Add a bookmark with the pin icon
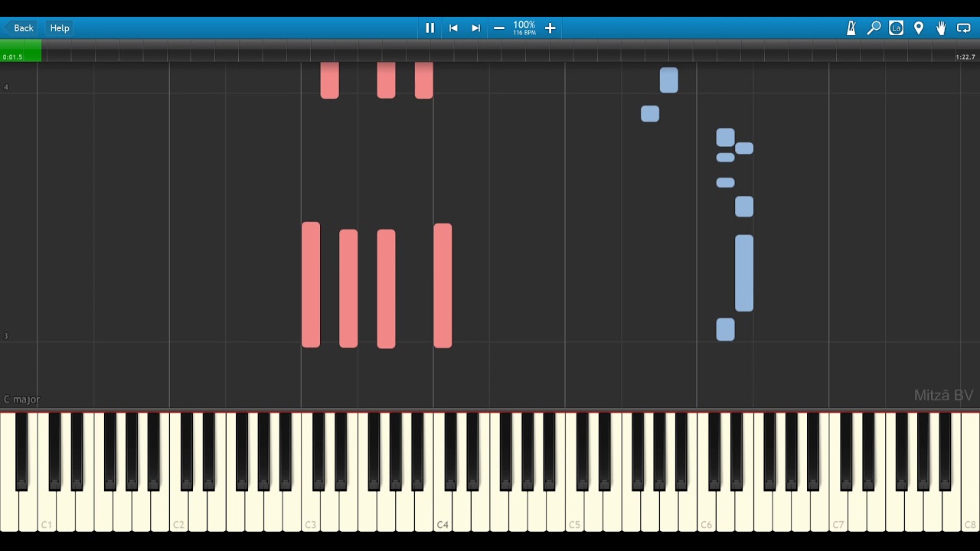 pos(919,28)
